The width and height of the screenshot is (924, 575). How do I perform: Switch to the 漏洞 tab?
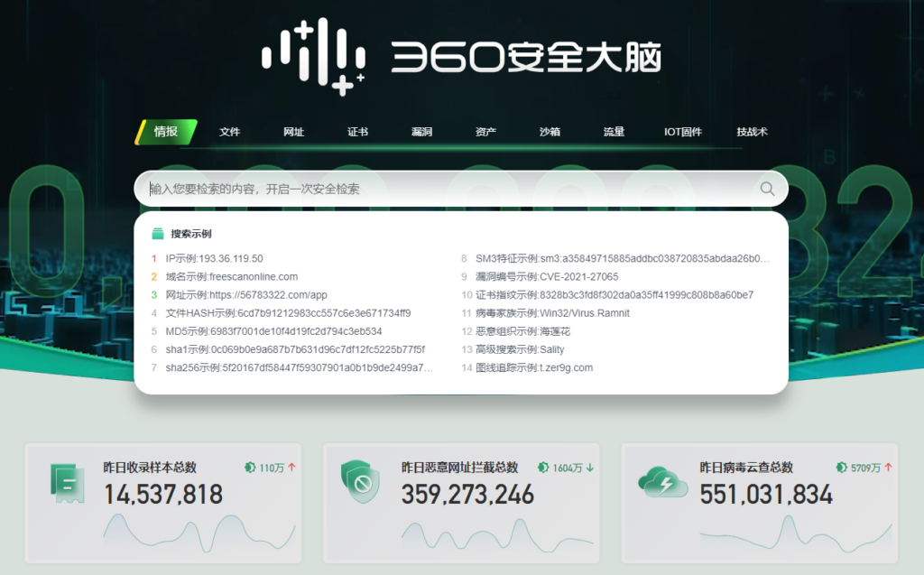coord(421,131)
